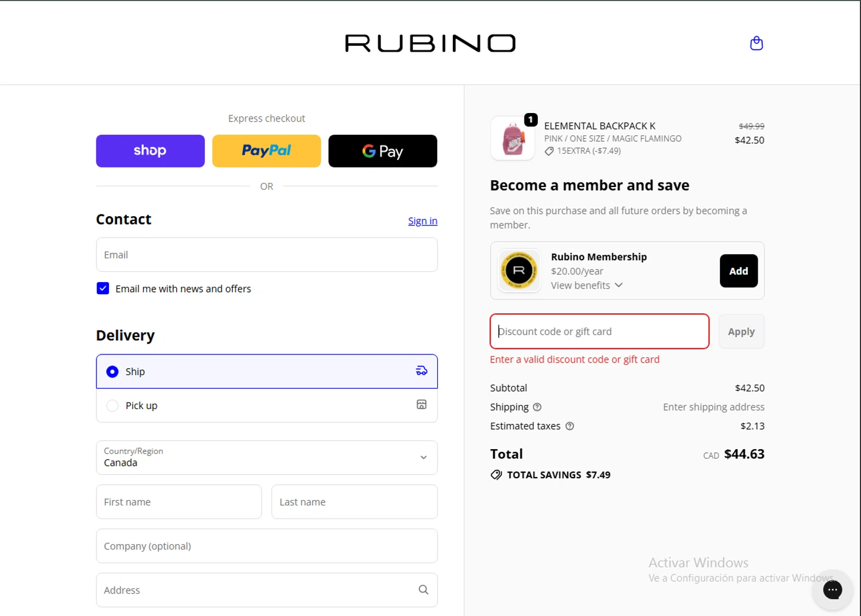Click the shipping truck icon
This screenshot has width=861, height=616.
[x=421, y=371]
